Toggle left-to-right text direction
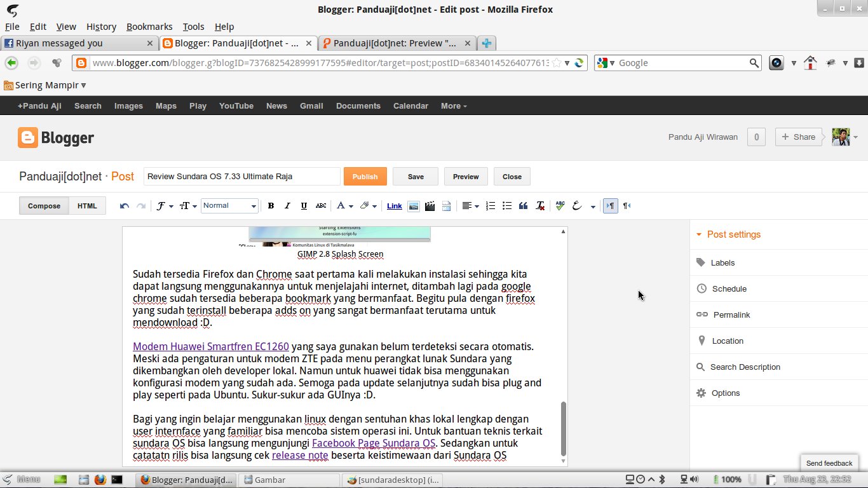Screen dimensions: 868x488 [610, 206]
